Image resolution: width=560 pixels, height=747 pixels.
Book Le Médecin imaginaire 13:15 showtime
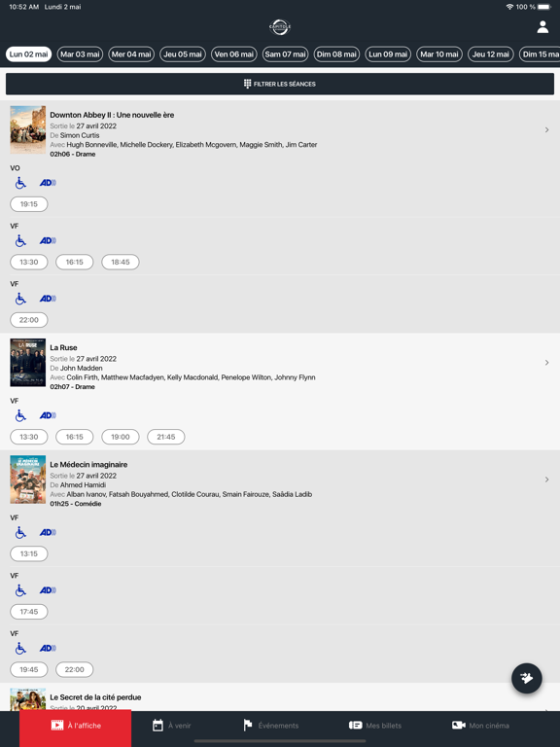[x=29, y=553]
